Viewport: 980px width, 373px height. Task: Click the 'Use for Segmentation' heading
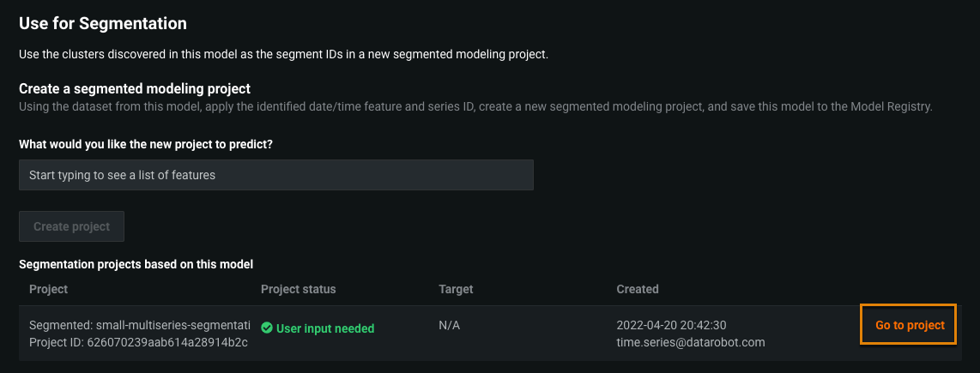(103, 24)
